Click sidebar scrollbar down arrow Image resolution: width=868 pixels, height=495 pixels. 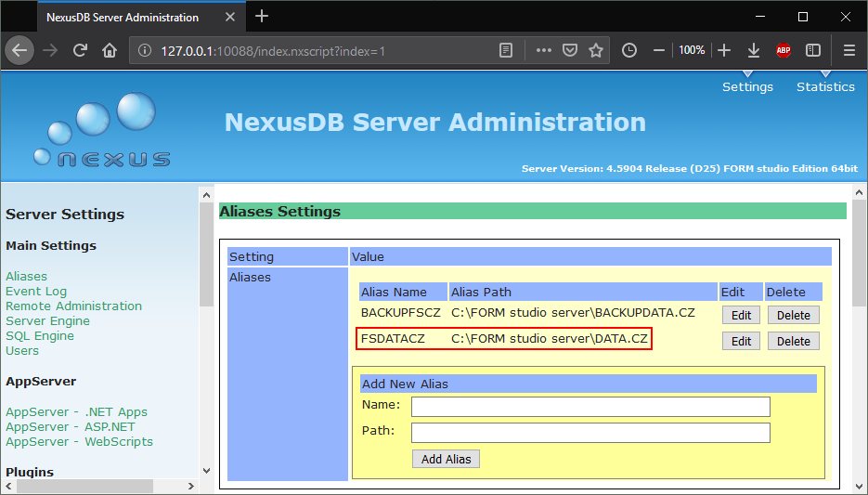tap(206, 471)
